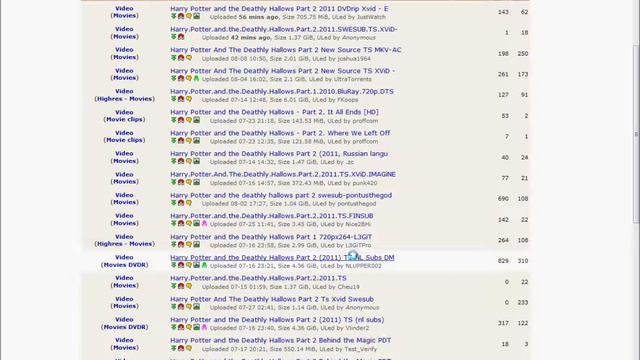The image size is (640, 360).
Task: Click uploader name UltraTorrents
Action: tap(352, 79)
